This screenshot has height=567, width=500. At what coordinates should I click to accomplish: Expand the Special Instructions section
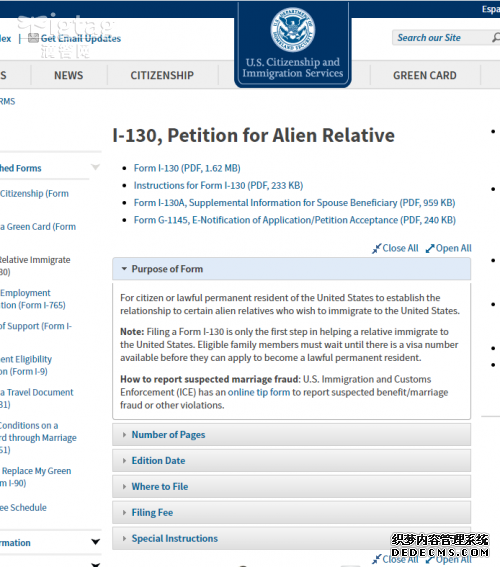coord(291,538)
